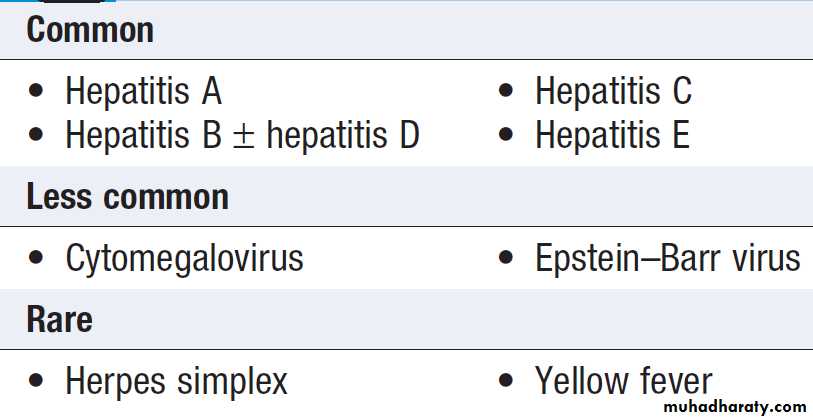Click the bullet before Epstein–Barr virus
The image size is (813, 420).
(506, 259)
